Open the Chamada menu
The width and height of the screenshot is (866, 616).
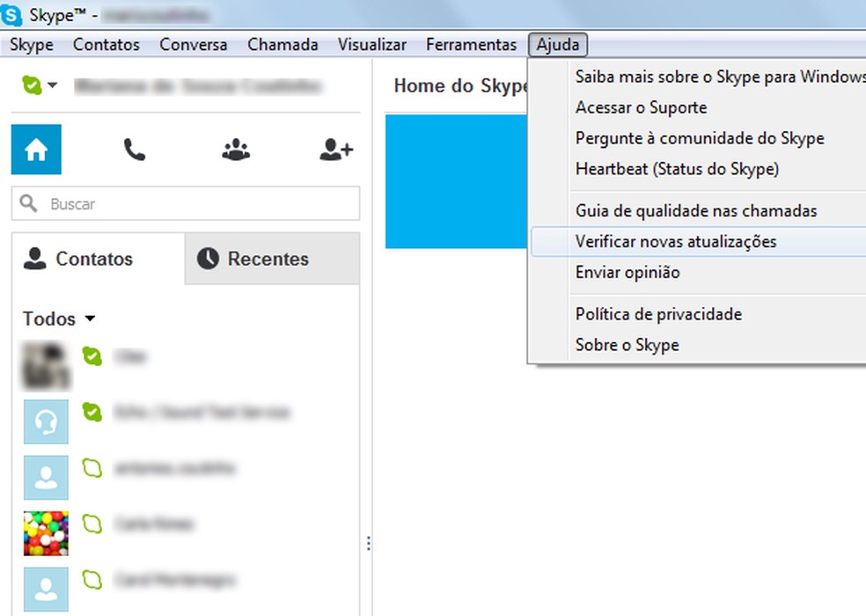point(283,45)
